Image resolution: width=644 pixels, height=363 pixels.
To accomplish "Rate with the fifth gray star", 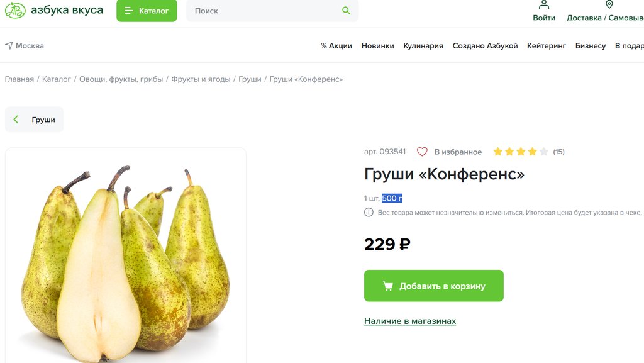I will pyautogui.click(x=544, y=152).
